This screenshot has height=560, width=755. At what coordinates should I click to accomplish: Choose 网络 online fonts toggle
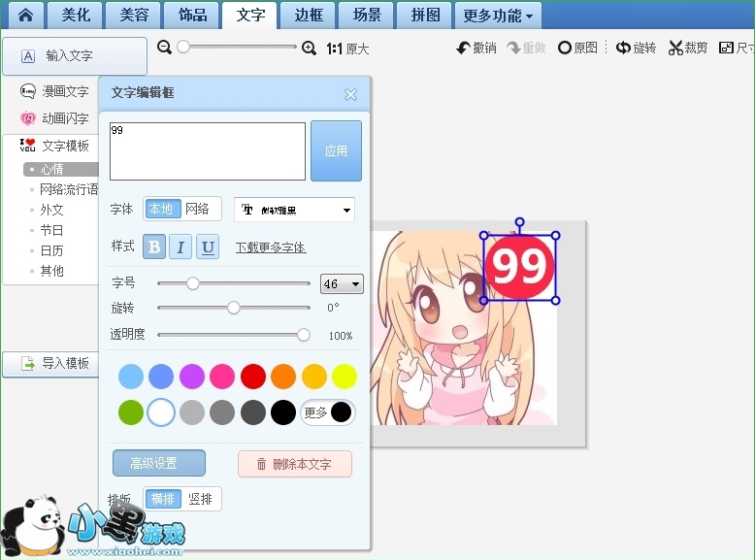pos(198,209)
